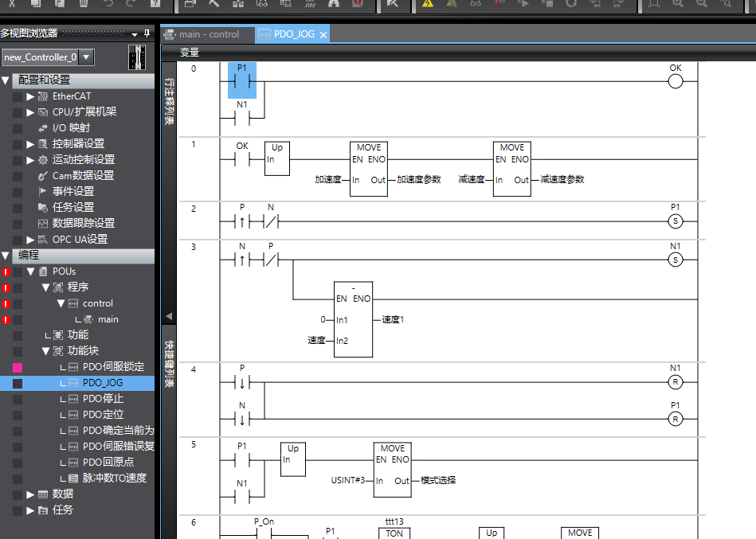Viewport: 756px width, 539px height.
Task: Collapse the 功能块 folder
Action: [46, 351]
